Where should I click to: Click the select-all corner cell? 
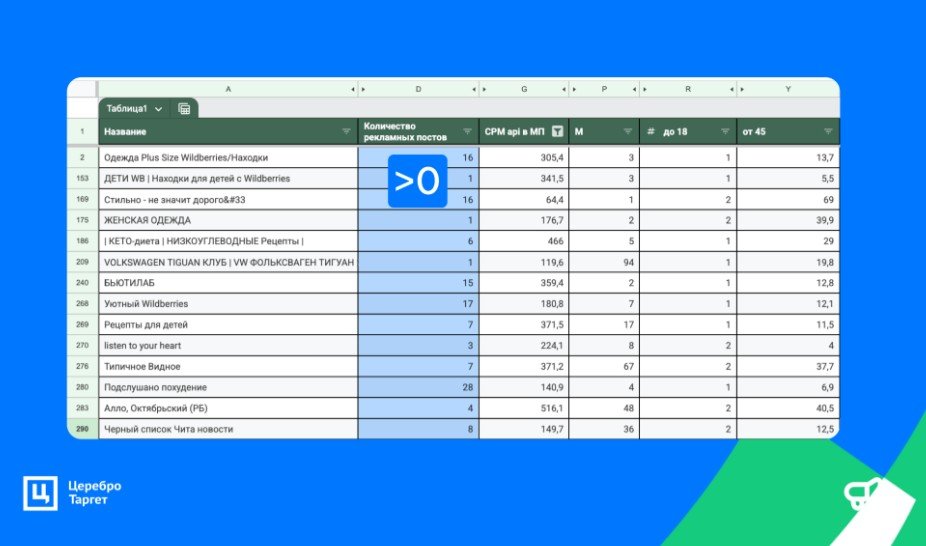(83, 89)
